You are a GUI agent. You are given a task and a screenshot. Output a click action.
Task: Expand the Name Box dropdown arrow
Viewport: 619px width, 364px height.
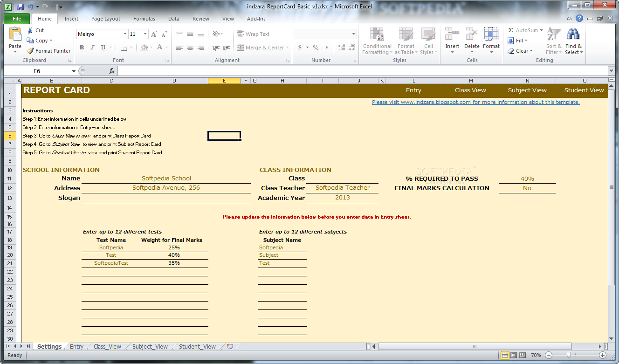[x=74, y=71]
